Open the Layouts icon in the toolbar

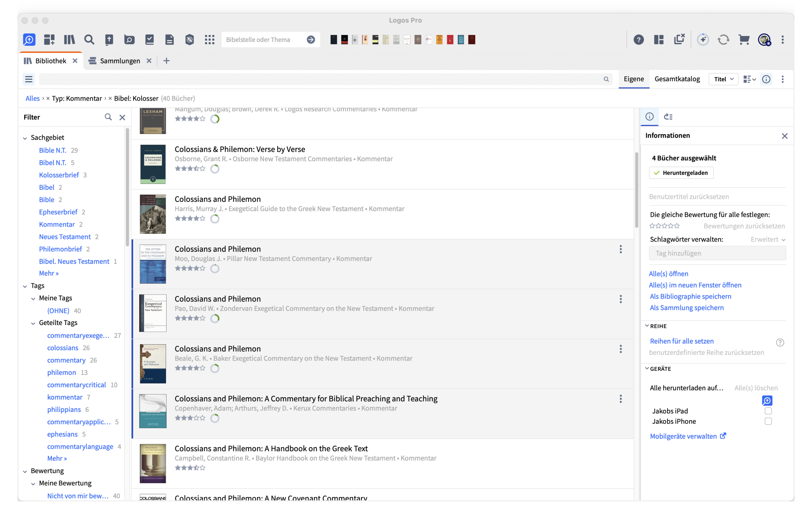click(658, 40)
